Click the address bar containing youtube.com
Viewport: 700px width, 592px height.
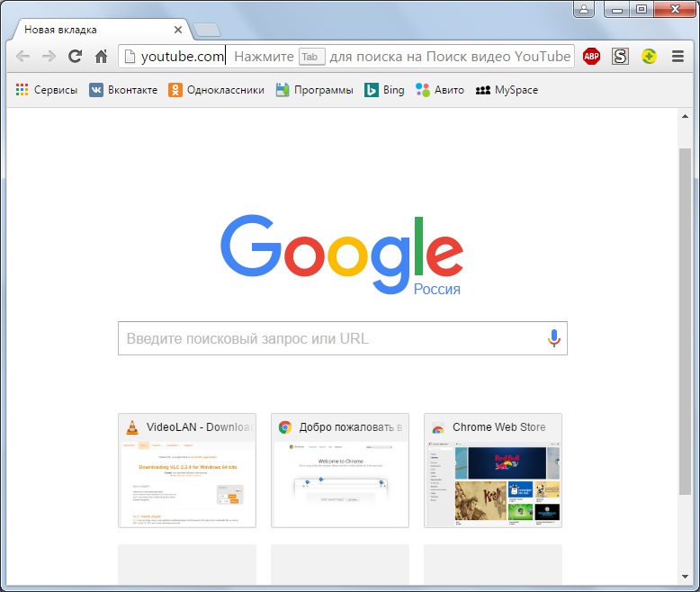(346, 57)
